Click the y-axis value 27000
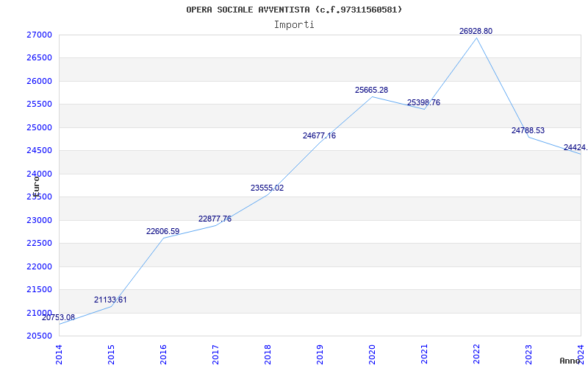Screen dimensions: 588x368 tap(39, 35)
